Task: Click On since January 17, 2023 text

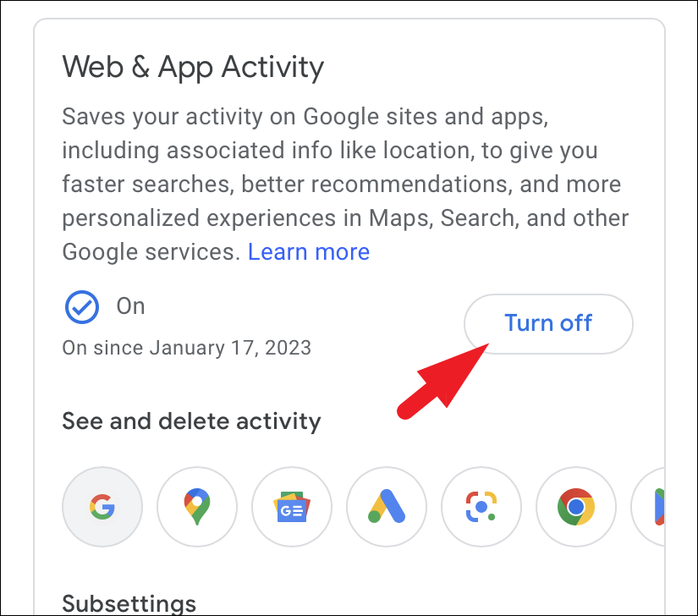Action: (x=186, y=348)
